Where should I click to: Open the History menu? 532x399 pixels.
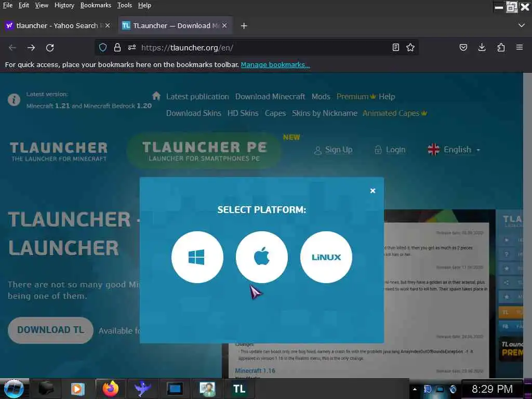click(64, 5)
